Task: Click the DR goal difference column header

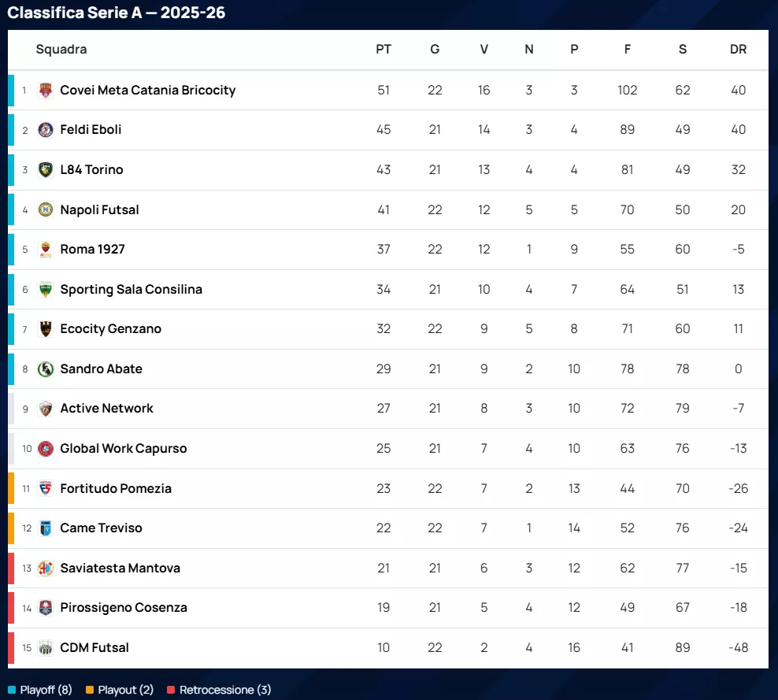Action: pos(738,50)
